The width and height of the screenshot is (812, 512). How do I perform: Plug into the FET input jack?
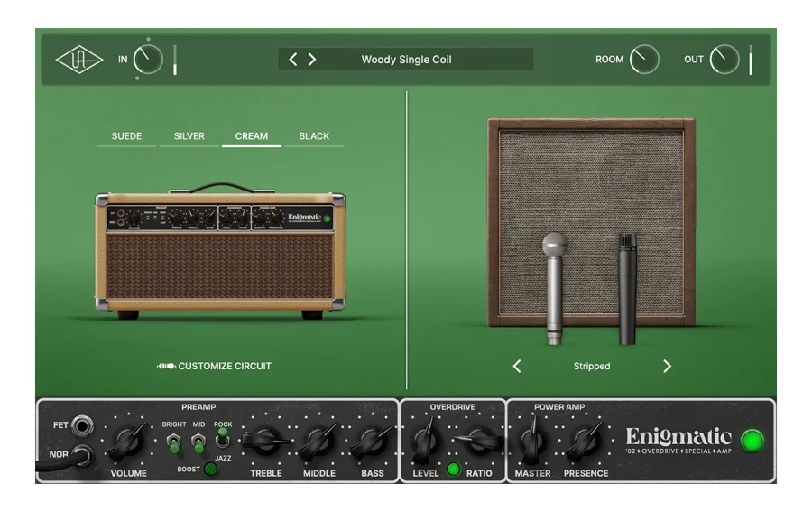point(82,426)
